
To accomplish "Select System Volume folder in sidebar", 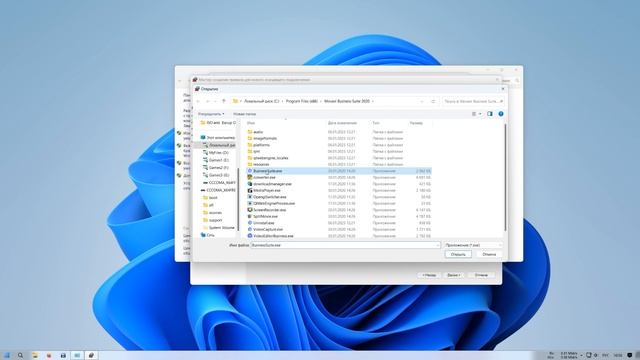I will [x=219, y=228].
